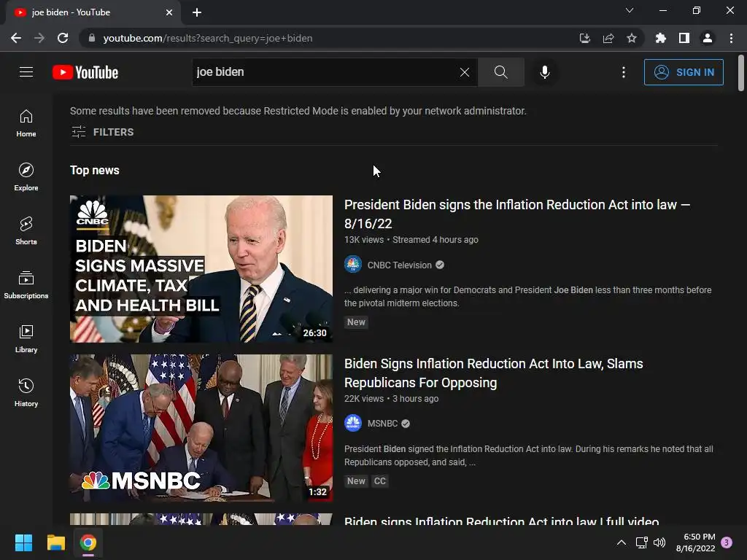The width and height of the screenshot is (747, 560).
Task: Start voice search with the microphone
Action: [544, 72]
